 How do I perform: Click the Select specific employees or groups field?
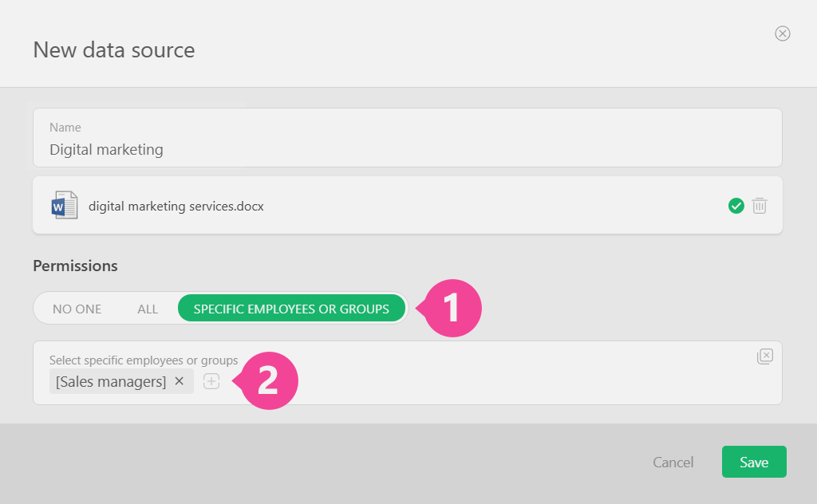click(x=408, y=372)
